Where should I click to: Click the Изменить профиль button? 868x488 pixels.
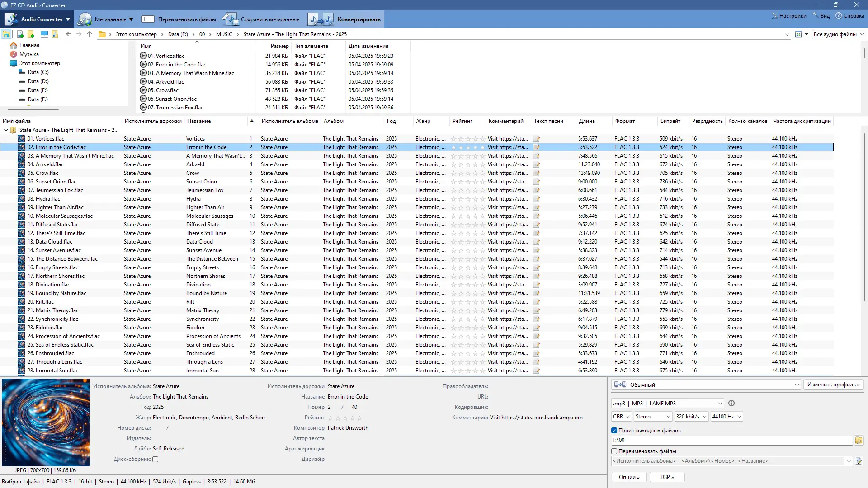click(x=833, y=385)
